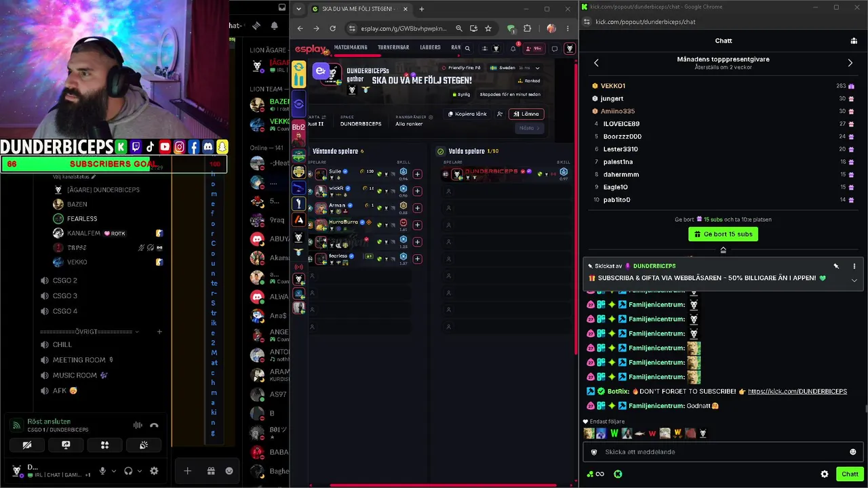Open Discord user settings gear

pyautogui.click(x=154, y=471)
